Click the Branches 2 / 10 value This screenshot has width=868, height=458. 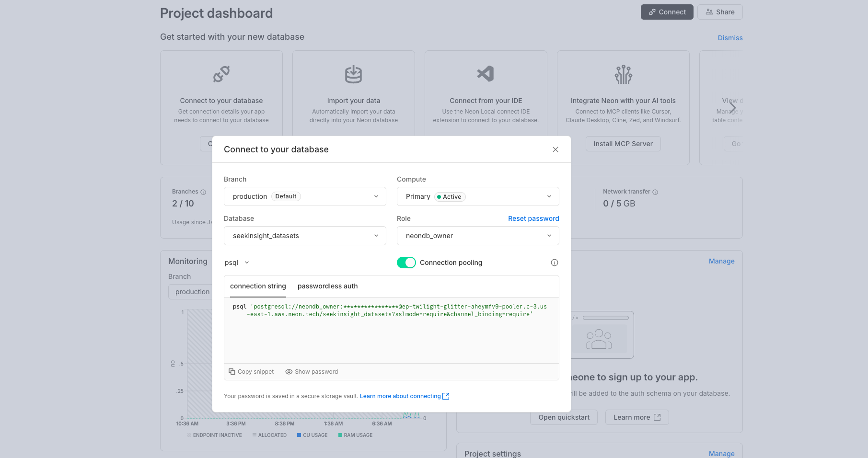pos(183,204)
